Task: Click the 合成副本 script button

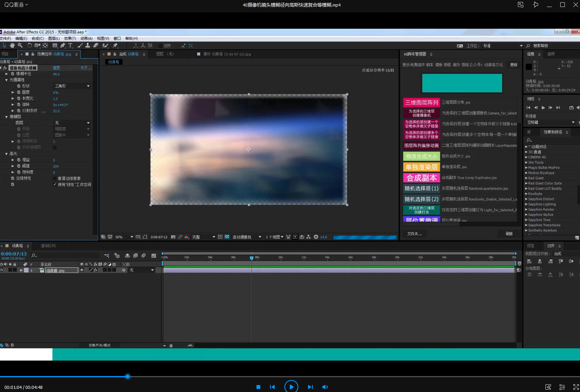Action: point(421,178)
